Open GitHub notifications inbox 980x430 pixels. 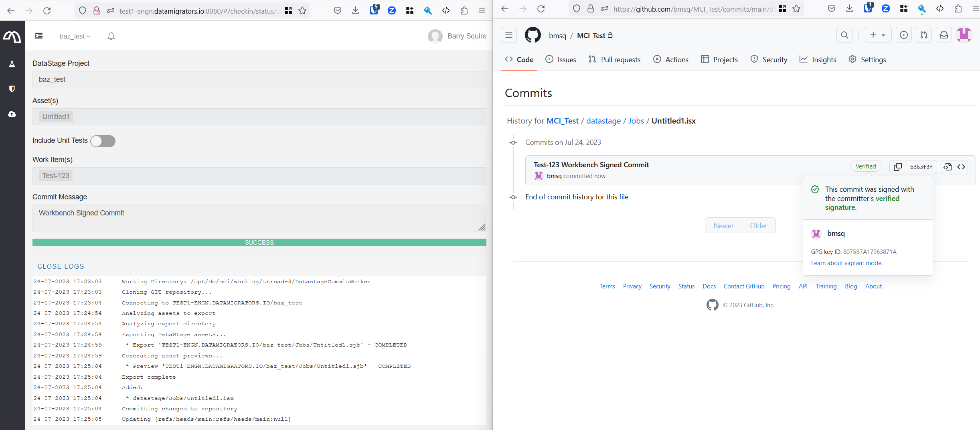point(944,35)
